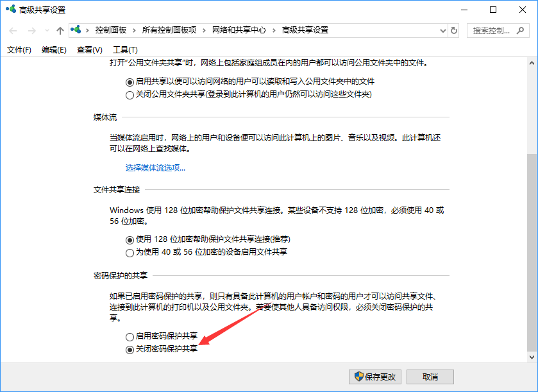
Task: Click the 网络和共享中心 breadcrumb
Action: point(239,30)
